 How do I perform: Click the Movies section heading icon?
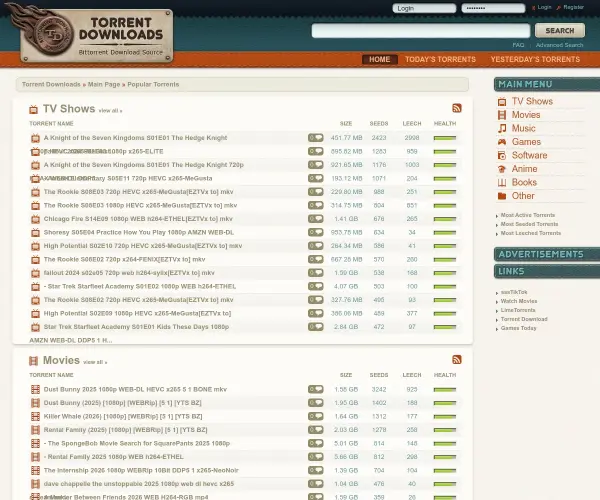click(x=34, y=361)
